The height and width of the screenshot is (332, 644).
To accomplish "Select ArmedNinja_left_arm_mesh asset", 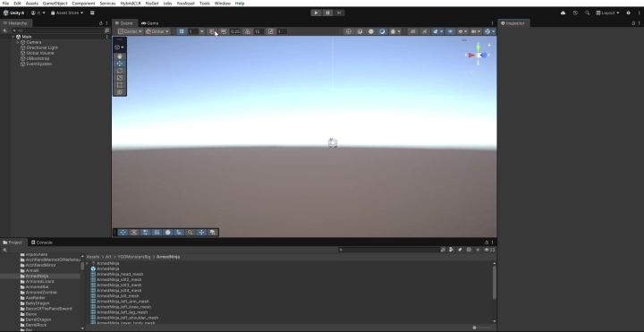I will [123, 302].
